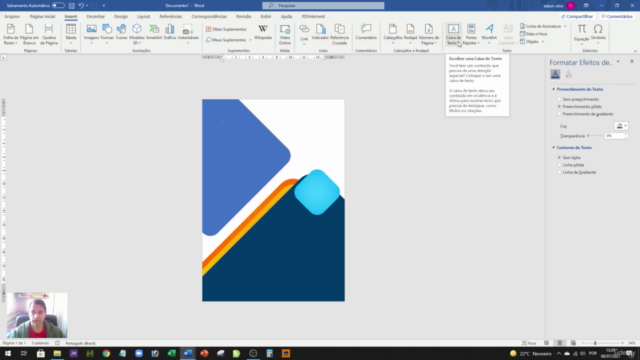Open Google Chrome from the taskbar
Screen dimensions: 640x360
coord(106,353)
